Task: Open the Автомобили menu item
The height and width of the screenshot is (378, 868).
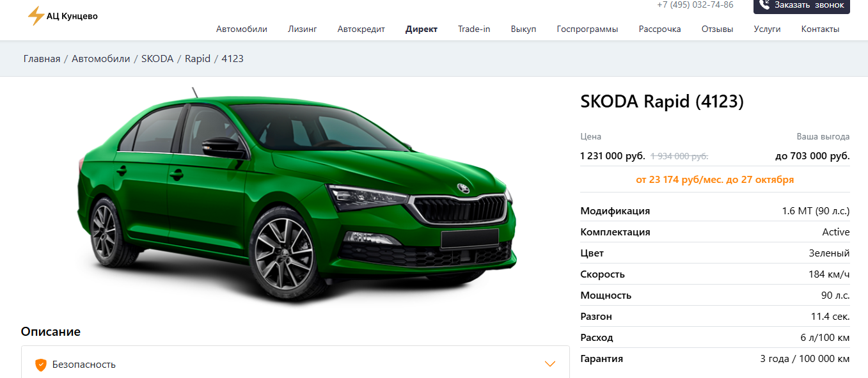Action: click(x=242, y=29)
